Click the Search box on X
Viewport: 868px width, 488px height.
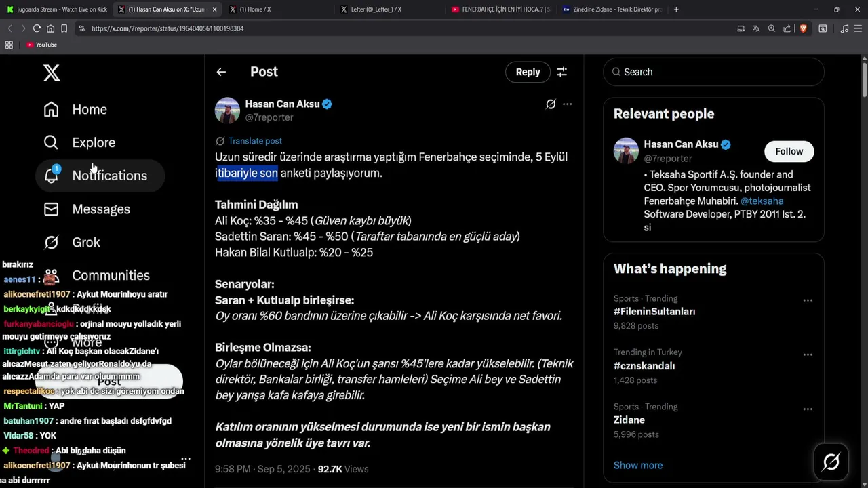[713, 72]
